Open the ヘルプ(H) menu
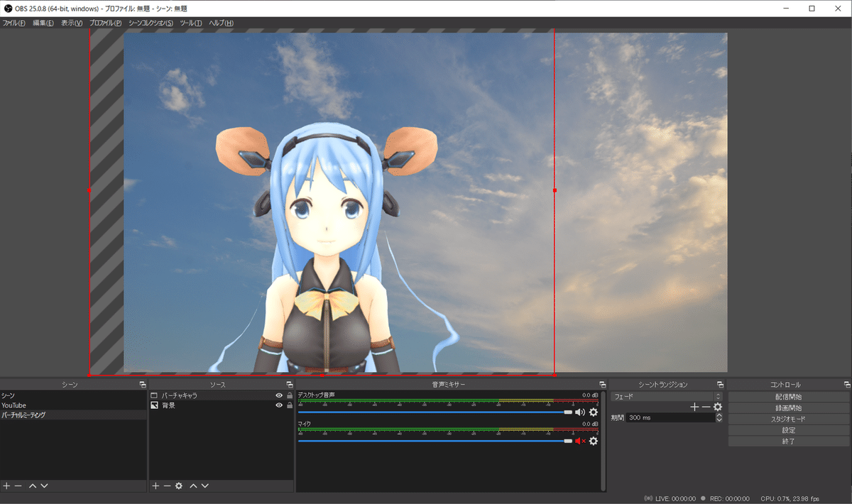This screenshot has width=852, height=504. (221, 23)
